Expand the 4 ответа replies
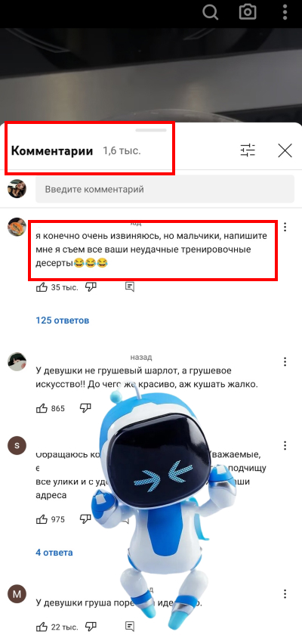This screenshot has height=644, width=302. click(x=54, y=553)
